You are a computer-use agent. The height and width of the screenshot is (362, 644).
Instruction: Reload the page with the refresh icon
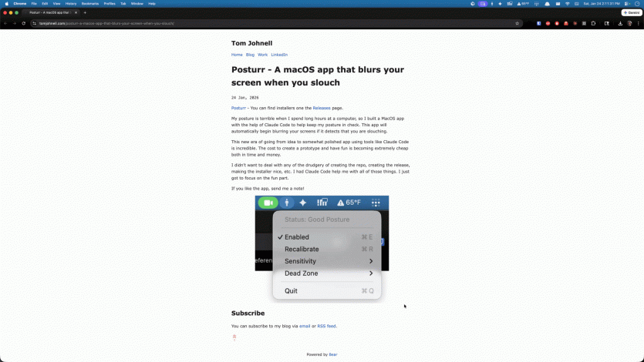(x=24, y=23)
